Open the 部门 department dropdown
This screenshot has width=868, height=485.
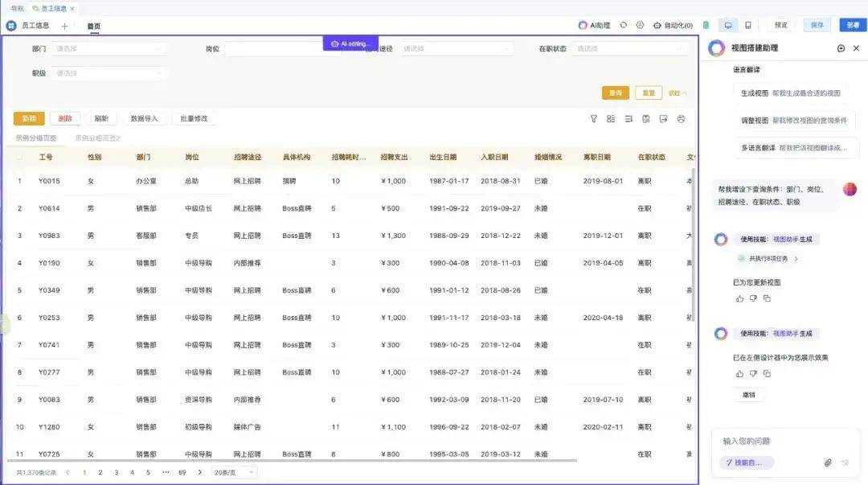(108, 47)
